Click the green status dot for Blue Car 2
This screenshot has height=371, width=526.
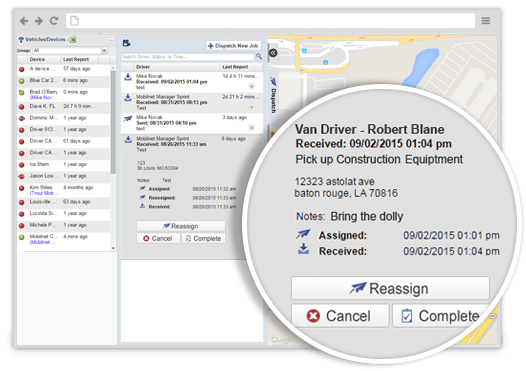[22, 81]
